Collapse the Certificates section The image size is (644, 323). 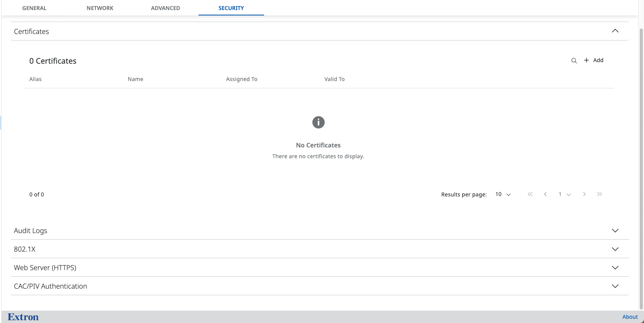pyautogui.click(x=615, y=31)
